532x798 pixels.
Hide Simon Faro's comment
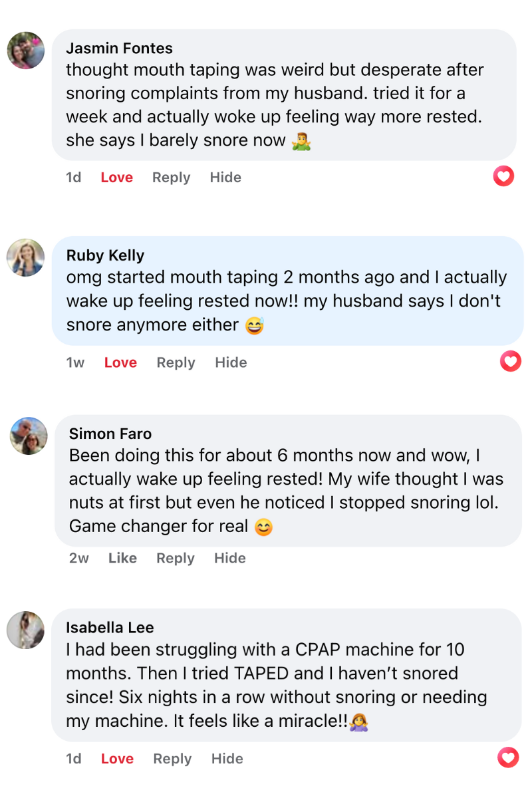click(x=230, y=558)
